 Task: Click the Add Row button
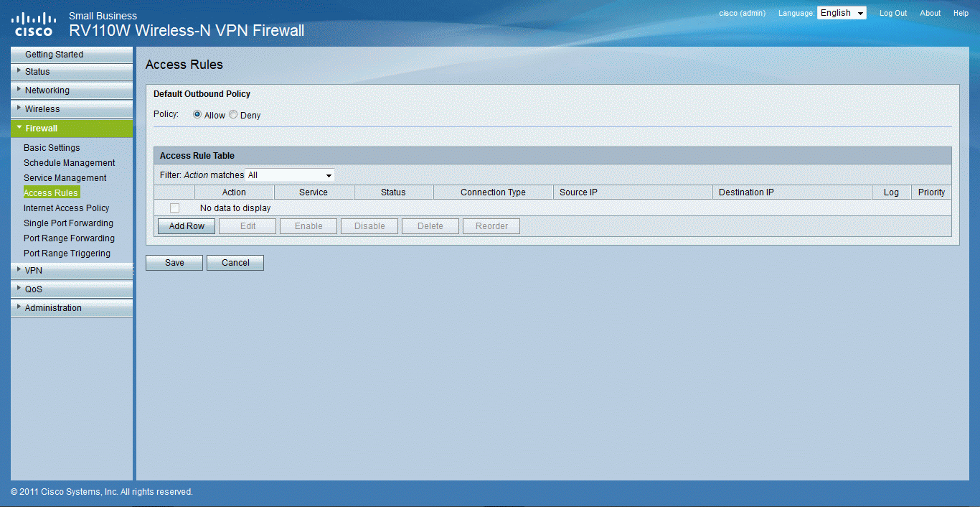click(x=187, y=226)
